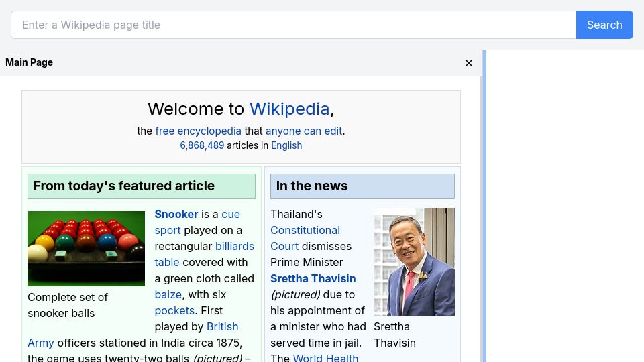Open the anyone can edit link
Image resolution: width=644 pixels, height=362 pixels.
click(304, 131)
